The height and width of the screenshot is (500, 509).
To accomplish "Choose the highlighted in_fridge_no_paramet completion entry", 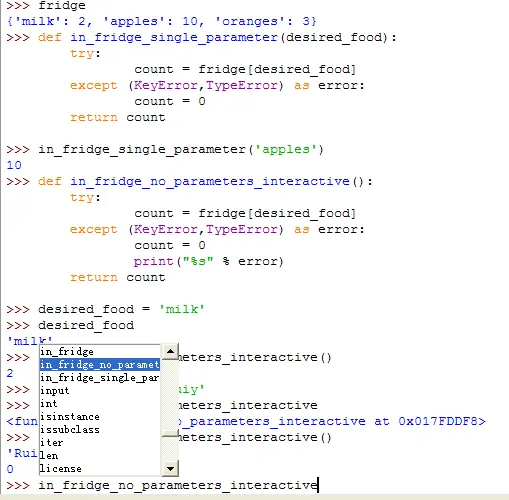I will coord(100,365).
